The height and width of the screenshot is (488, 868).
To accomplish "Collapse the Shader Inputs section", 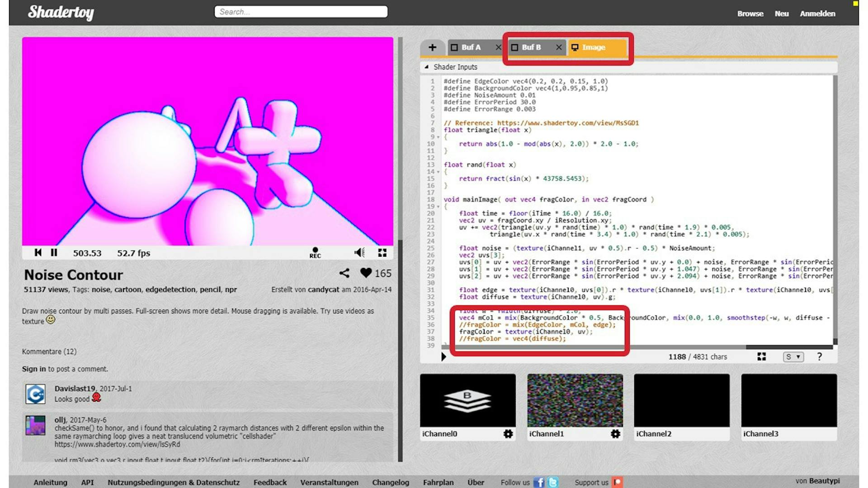I will [427, 67].
